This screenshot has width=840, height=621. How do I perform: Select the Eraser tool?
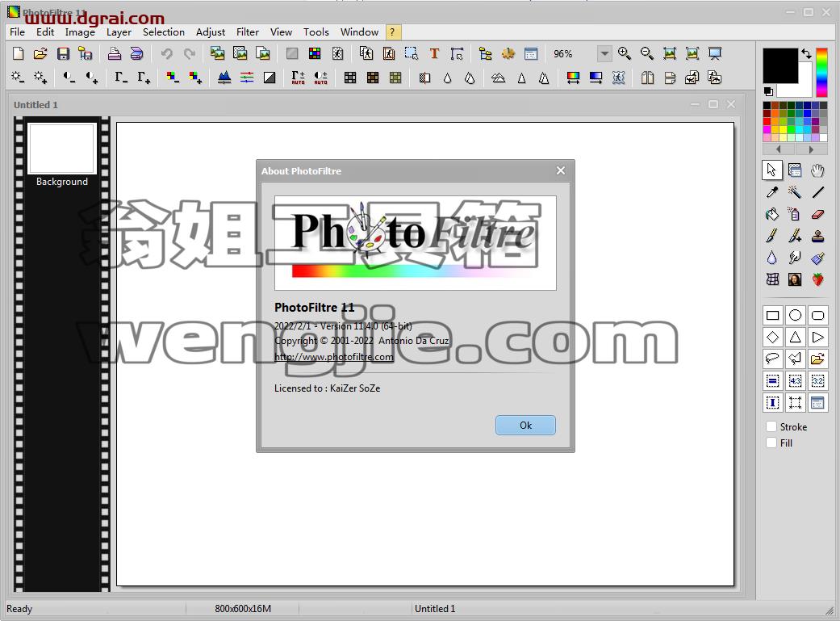click(x=817, y=214)
